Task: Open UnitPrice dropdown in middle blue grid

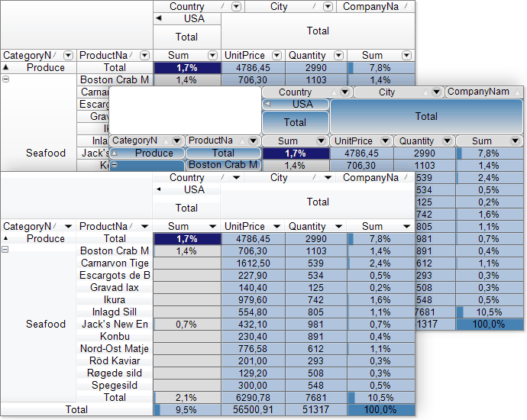Action: click(x=385, y=141)
